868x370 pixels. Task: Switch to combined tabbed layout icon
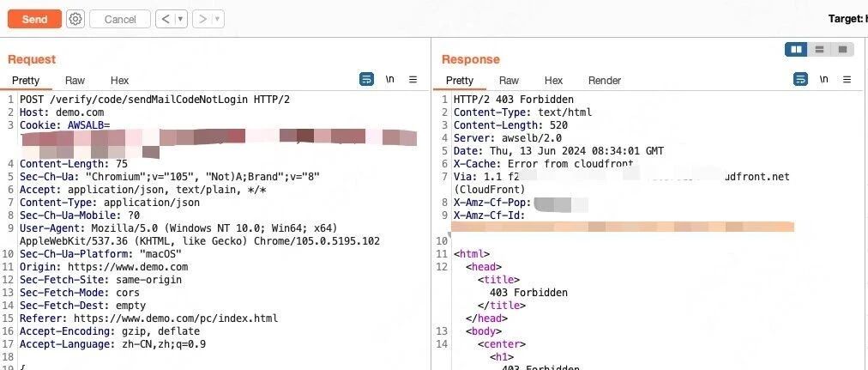842,50
